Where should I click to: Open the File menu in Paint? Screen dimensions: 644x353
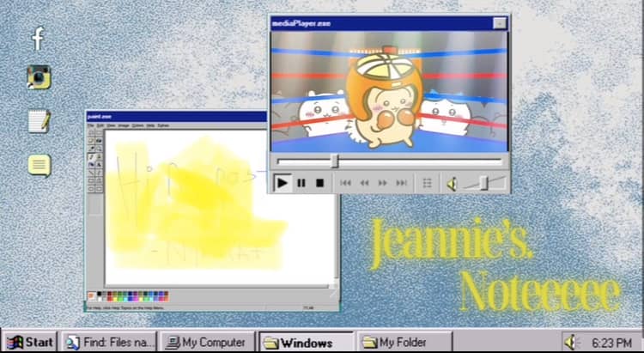91,125
